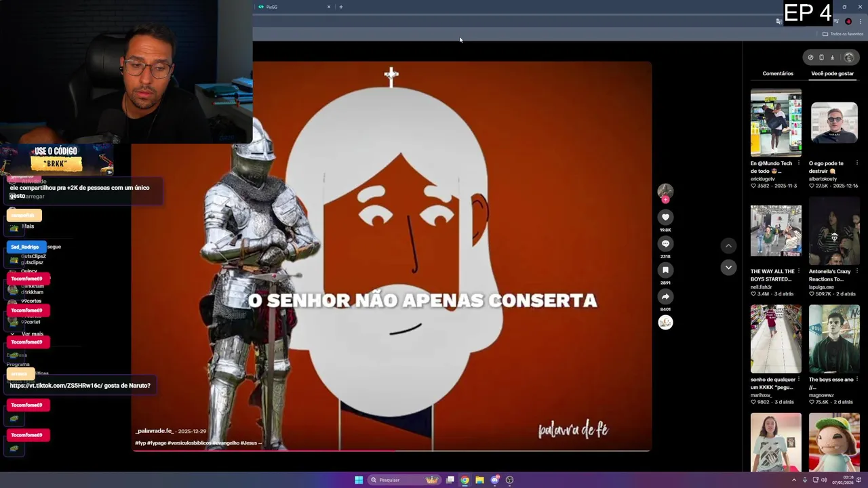
Task: Open the translate page icon in address bar
Action: point(778,22)
